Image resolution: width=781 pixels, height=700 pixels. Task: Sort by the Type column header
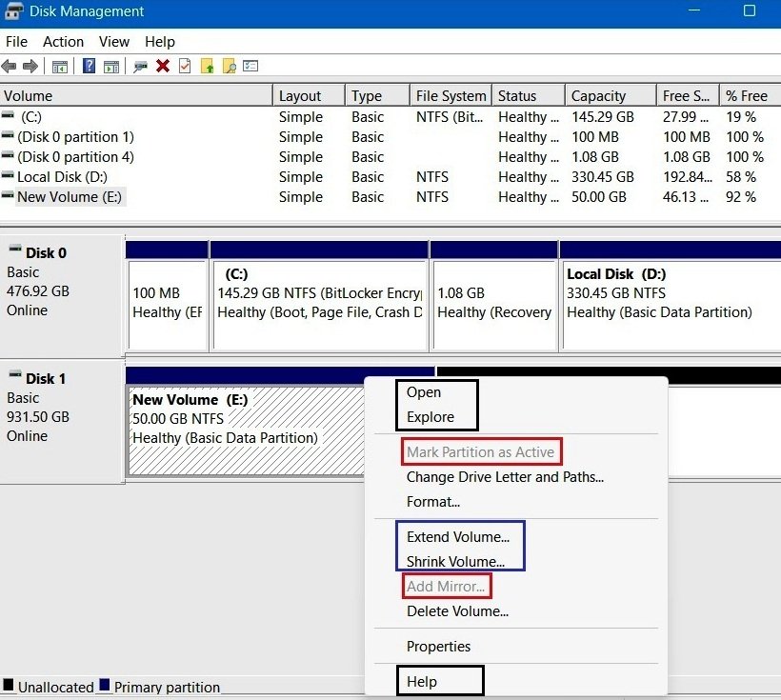point(377,95)
